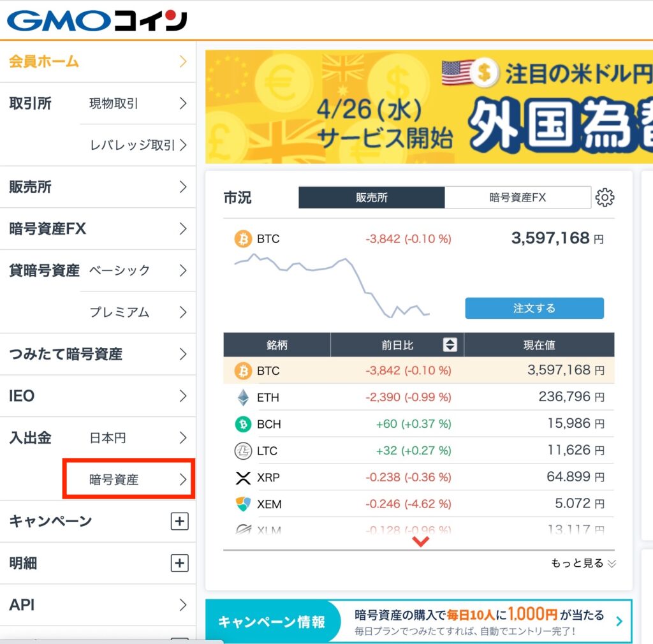Click the GMO Coin logo
Screen dimensions: 653x644
(97, 20)
